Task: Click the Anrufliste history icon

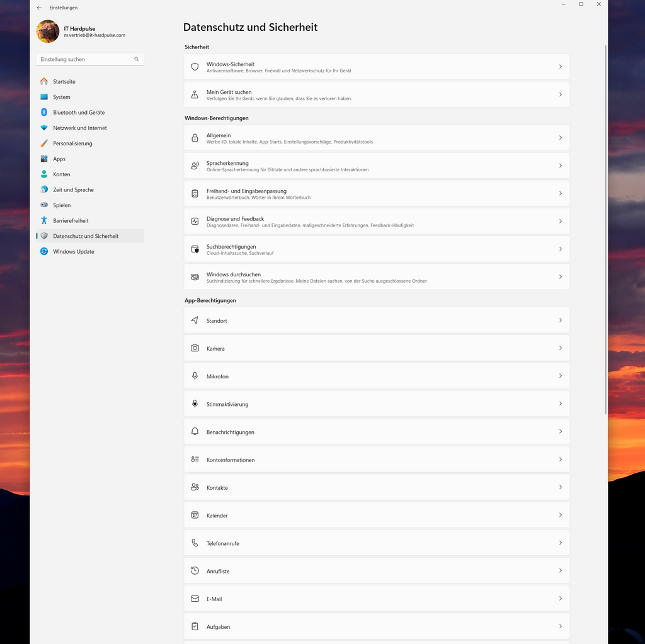Action: 195,571
